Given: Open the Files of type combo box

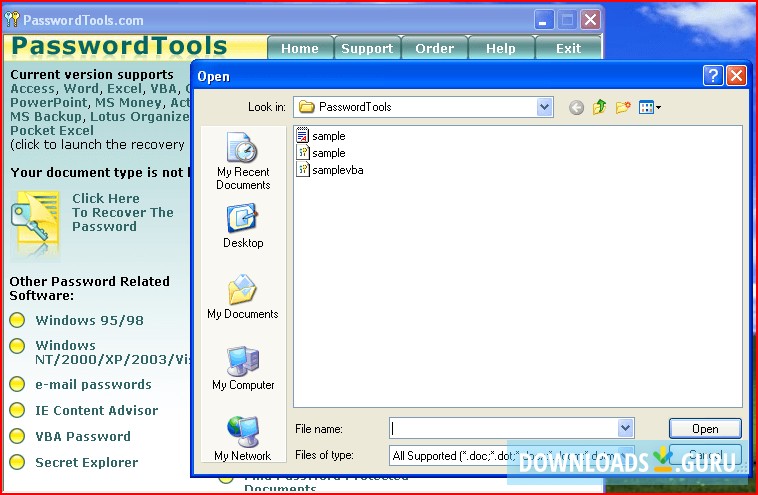Looking at the screenshot, I should [512, 455].
